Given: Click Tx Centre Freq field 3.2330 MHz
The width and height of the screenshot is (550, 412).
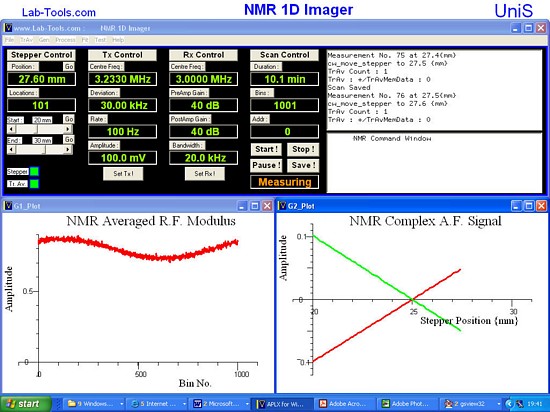Looking at the screenshot, I should tap(122, 79).
